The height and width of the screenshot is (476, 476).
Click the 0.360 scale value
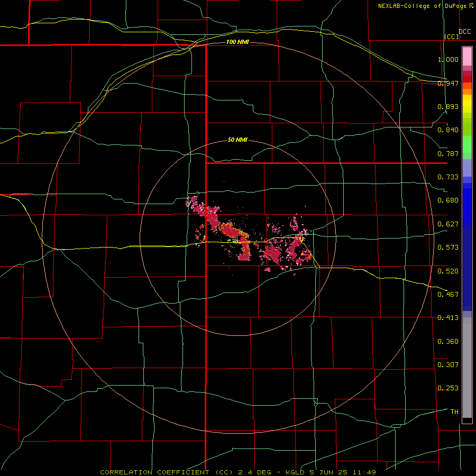448,342
